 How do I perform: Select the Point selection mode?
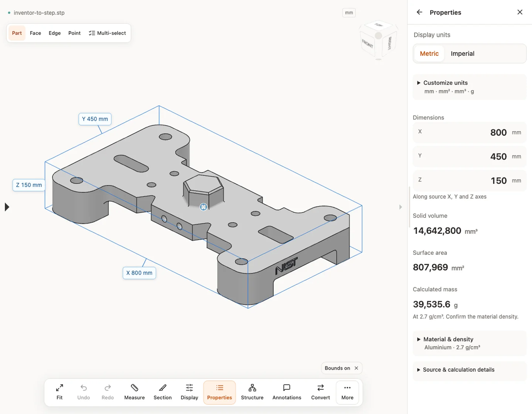coord(74,33)
